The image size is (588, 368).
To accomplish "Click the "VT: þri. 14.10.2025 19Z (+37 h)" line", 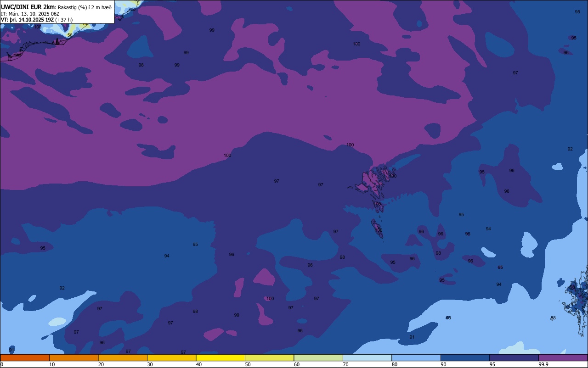I will 37,20.
